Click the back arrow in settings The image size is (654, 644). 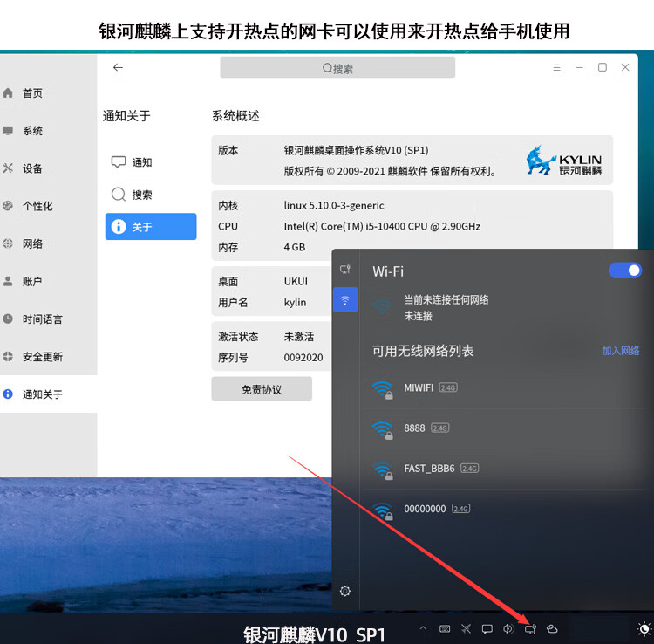[118, 67]
